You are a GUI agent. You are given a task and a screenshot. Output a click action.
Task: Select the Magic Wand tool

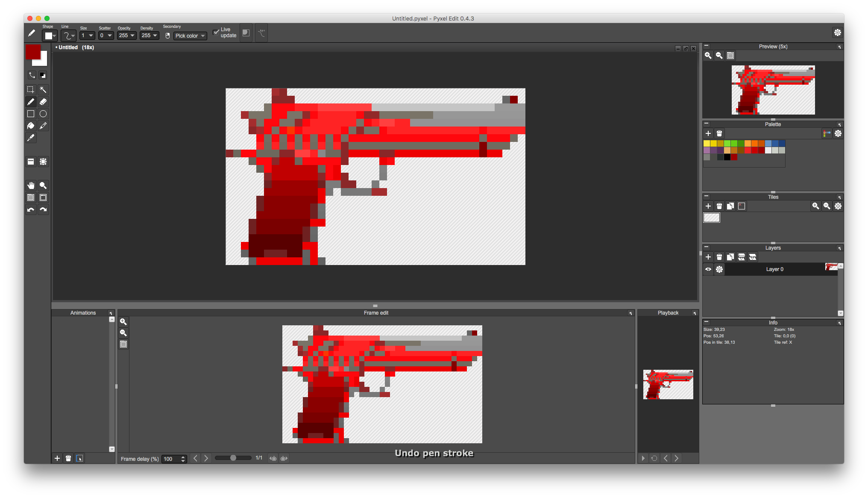[43, 90]
